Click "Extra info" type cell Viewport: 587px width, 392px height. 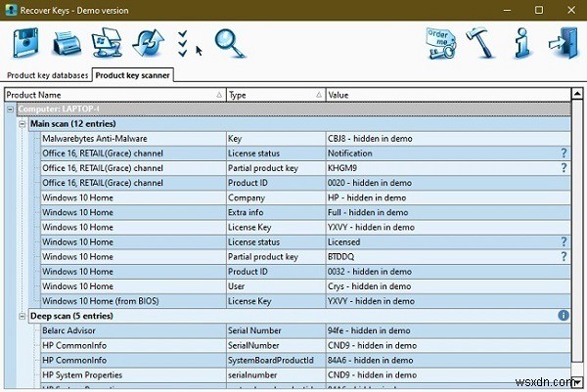(x=276, y=212)
